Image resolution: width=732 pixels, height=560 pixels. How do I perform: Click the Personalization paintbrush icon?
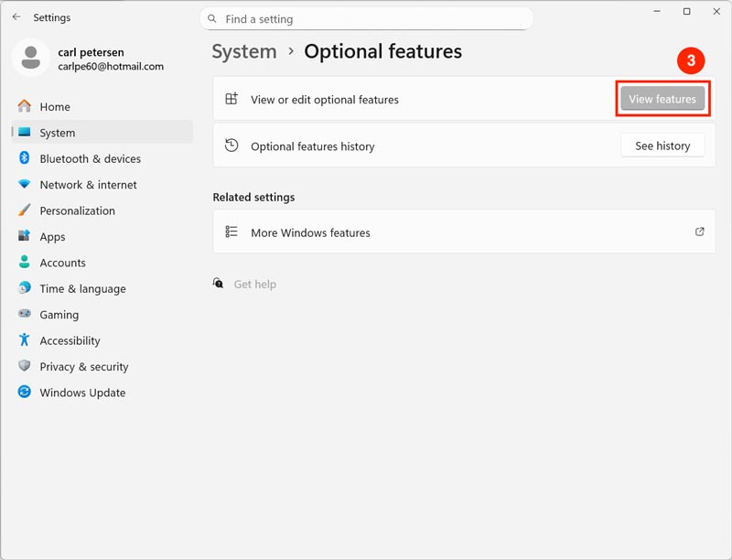(x=24, y=210)
